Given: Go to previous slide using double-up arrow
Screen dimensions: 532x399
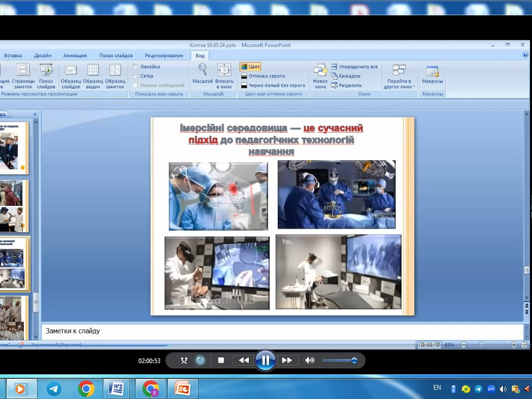Looking at the screenshot, I should pyautogui.click(x=527, y=306).
